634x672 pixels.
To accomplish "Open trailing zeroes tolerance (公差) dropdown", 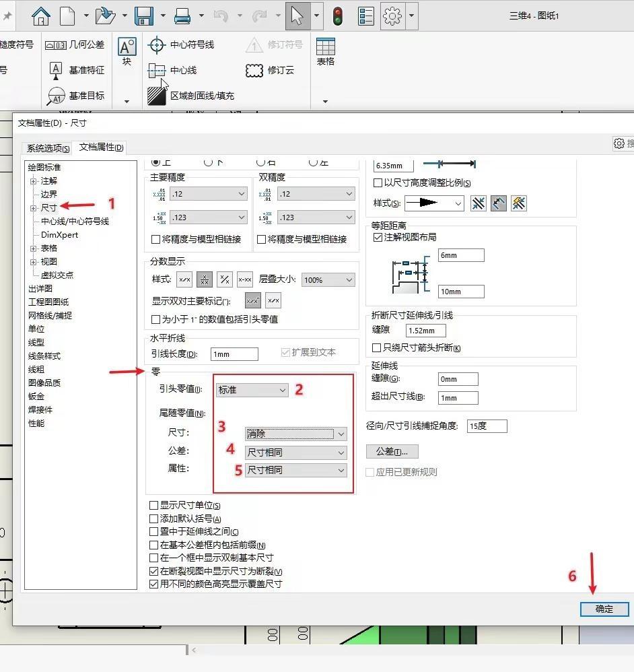I will pyautogui.click(x=296, y=452).
